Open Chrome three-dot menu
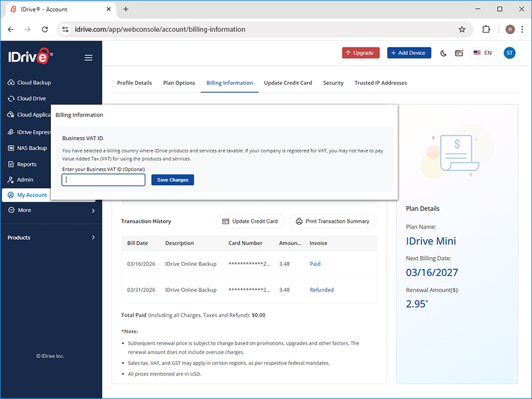The image size is (532, 399). tap(522, 30)
